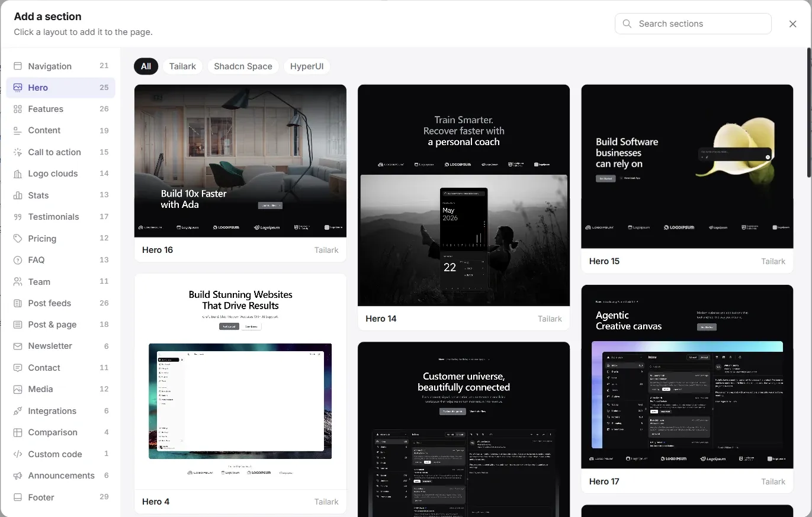Add the Hero 14 layout

pyautogui.click(x=464, y=207)
